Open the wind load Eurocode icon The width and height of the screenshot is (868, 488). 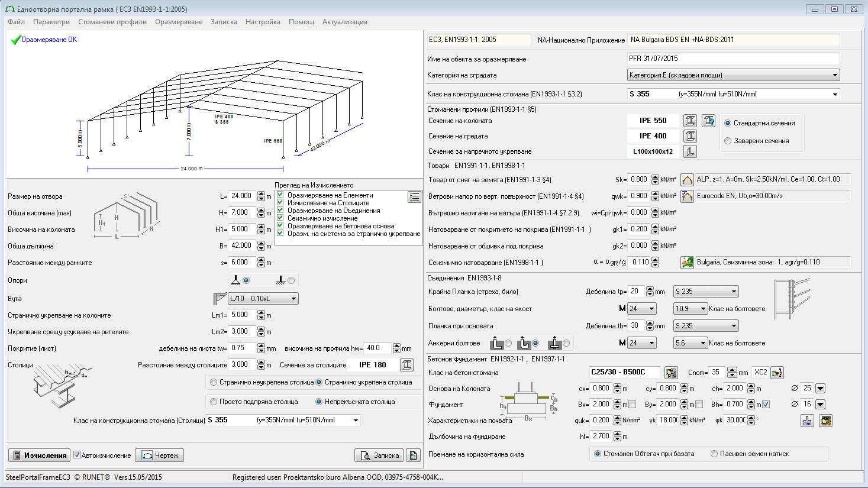point(687,195)
